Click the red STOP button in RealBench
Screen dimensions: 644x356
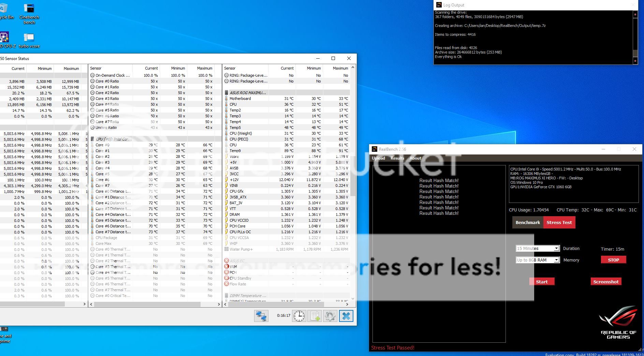click(613, 260)
